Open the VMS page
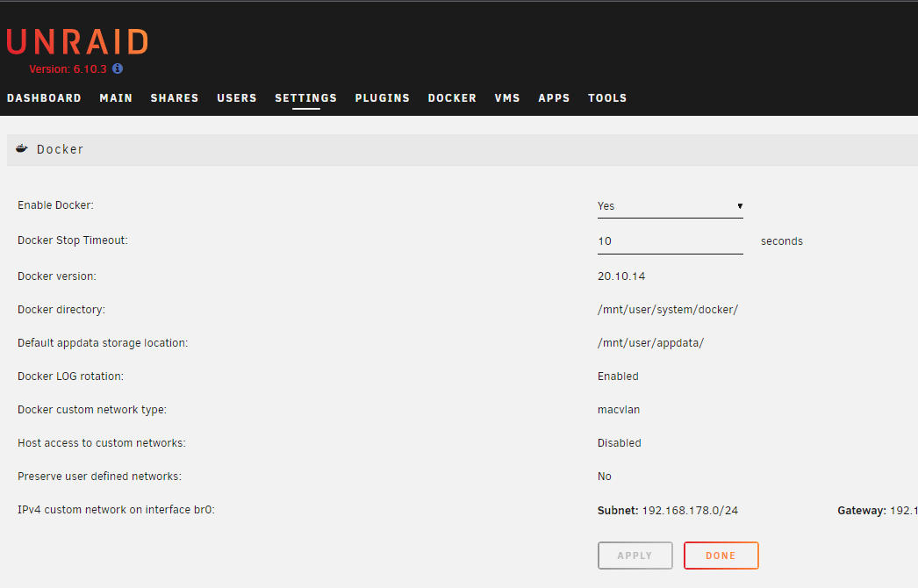918x588 pixels. [x=507, y=97]
